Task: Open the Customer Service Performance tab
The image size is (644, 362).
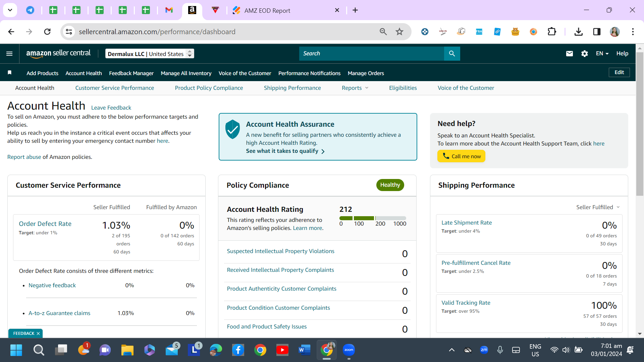Action: point(115,88)
